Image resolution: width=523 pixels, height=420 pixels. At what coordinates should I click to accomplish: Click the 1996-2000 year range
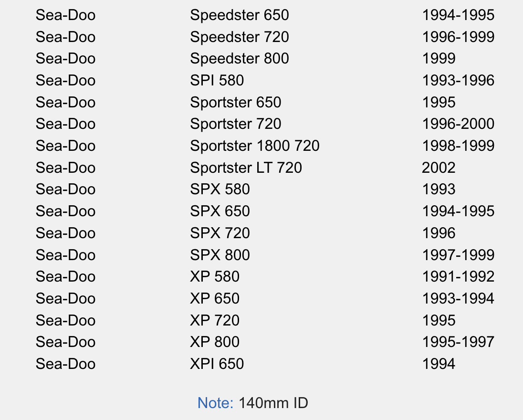click(458, 124)
